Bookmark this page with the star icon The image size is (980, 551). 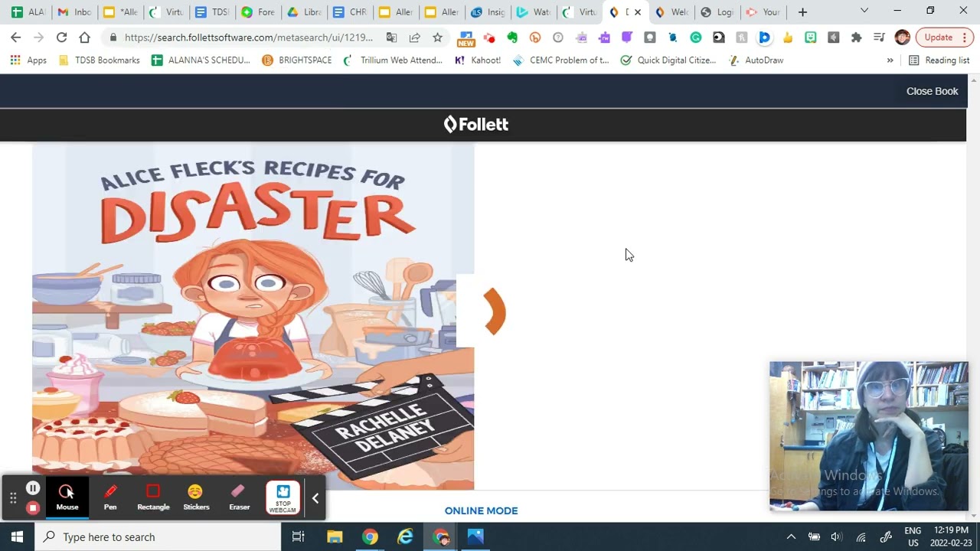pyautogui.click(x=437, y=37)
